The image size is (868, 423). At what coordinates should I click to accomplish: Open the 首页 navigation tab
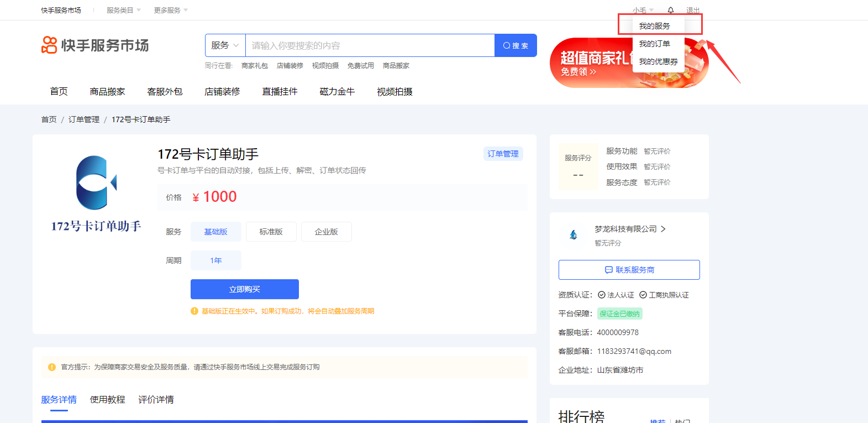(59, 91)
